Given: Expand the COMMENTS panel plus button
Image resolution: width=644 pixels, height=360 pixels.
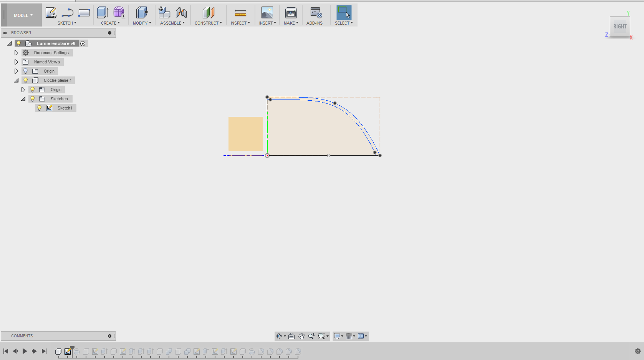Looking at the screenshot, I should pos(109,336).
